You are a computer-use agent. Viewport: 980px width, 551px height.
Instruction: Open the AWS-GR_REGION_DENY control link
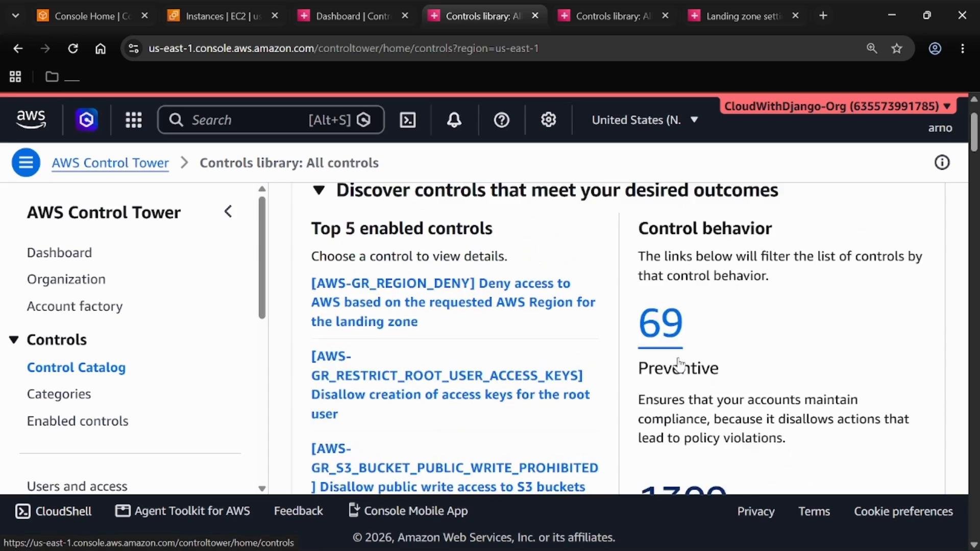coord(453,303)
